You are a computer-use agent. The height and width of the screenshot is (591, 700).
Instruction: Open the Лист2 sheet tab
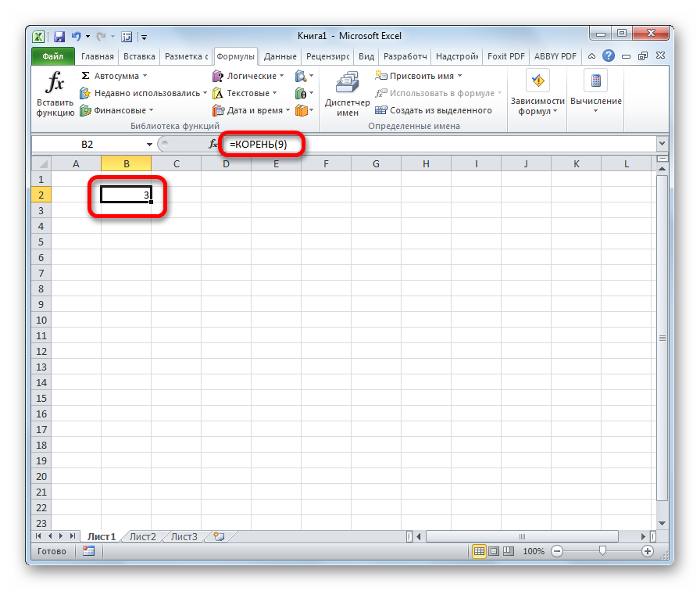[x=143, y=536]
